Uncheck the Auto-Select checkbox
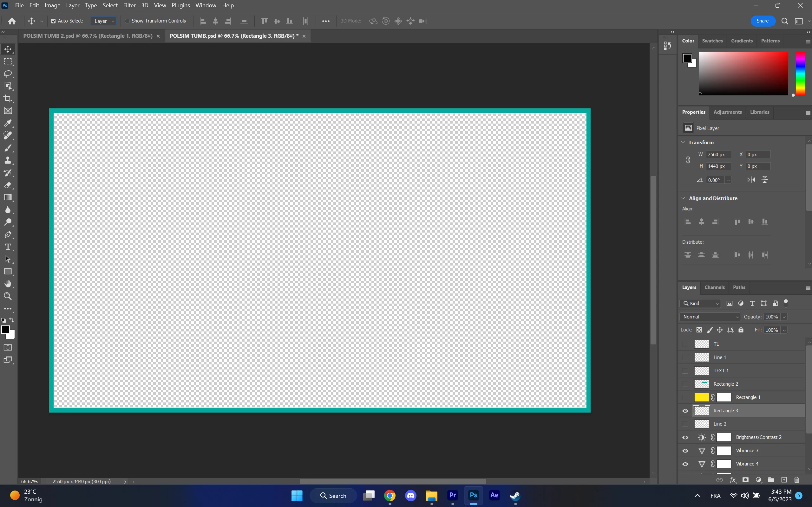 [x=53, y=21]
